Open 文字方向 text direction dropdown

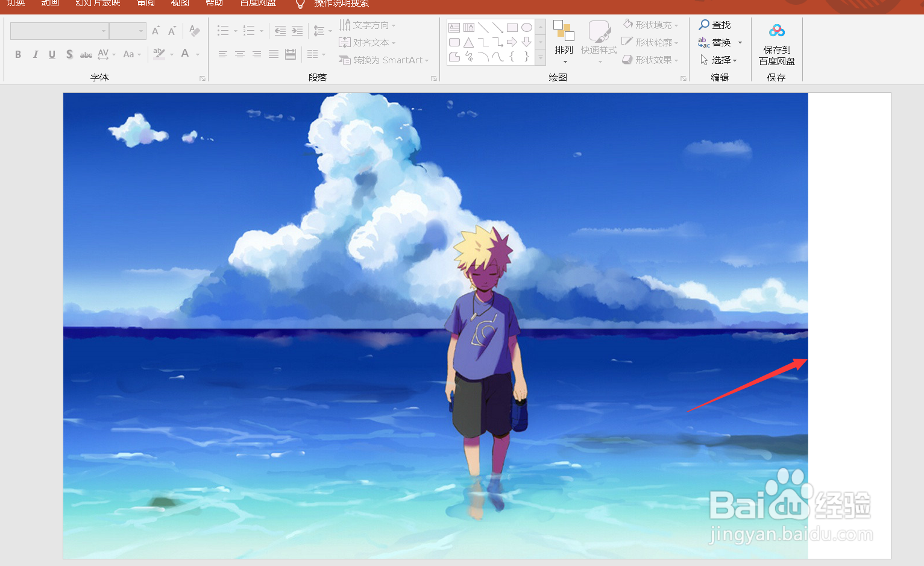coord(367,25)
